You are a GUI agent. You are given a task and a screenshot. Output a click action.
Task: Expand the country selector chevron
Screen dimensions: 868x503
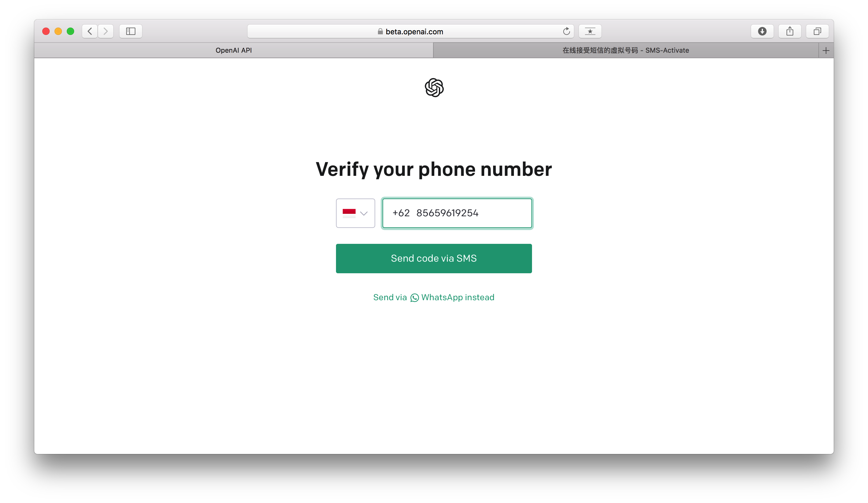click(x=364, y=213)
